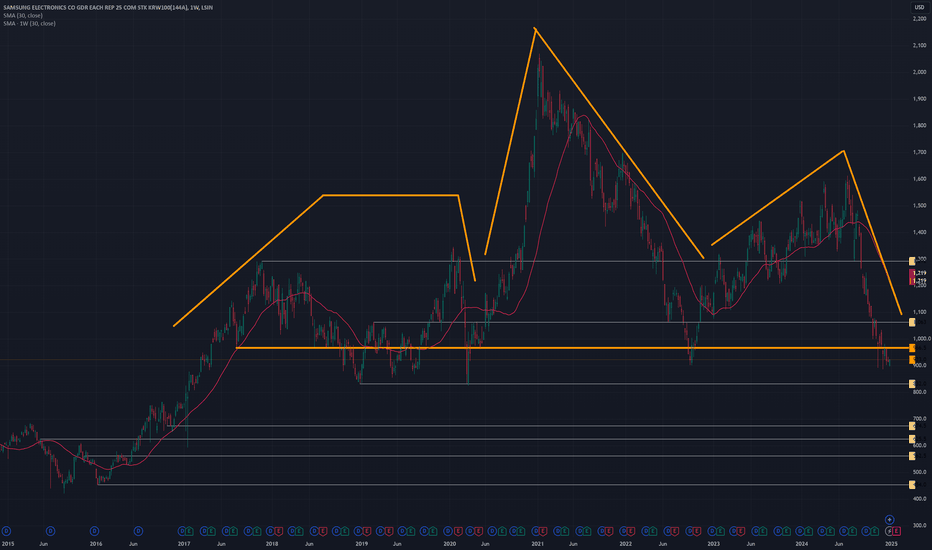Open the red earnings marker above 2021
Screen dimensions: 932x550
click(543, 531)
